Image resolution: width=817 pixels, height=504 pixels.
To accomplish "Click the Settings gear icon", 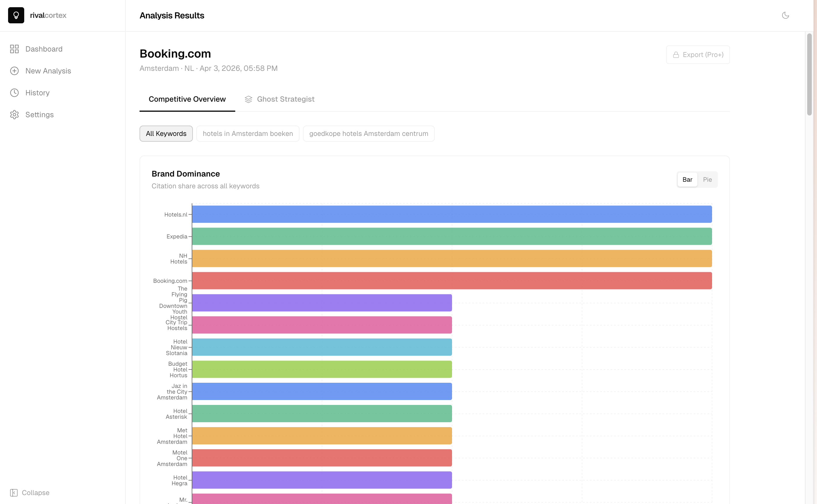I will [14, 115].
